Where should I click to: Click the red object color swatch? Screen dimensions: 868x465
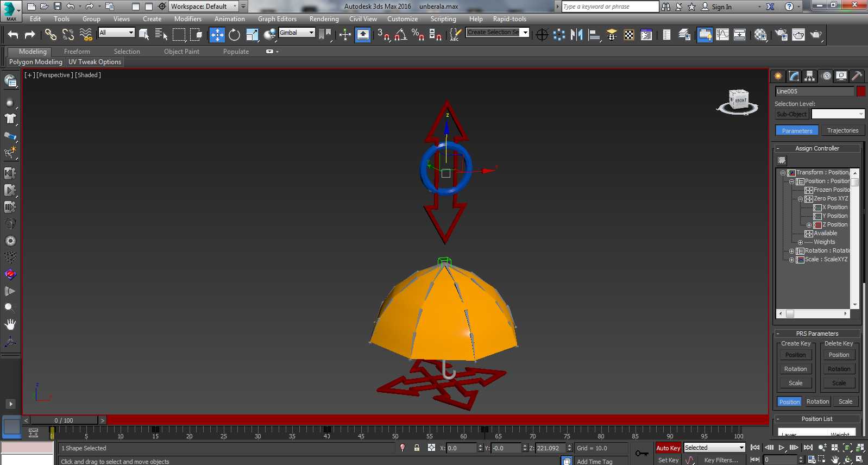[861, 91]
